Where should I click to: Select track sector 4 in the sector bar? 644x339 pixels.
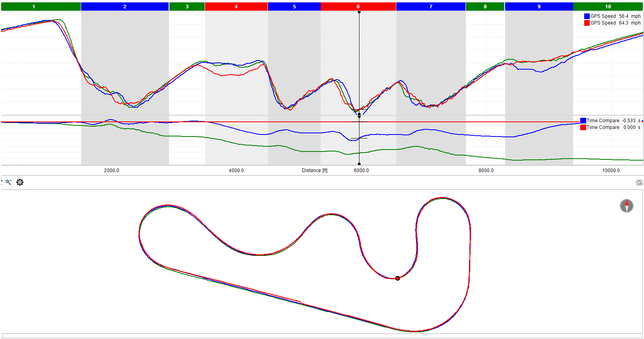coord(236,6)
